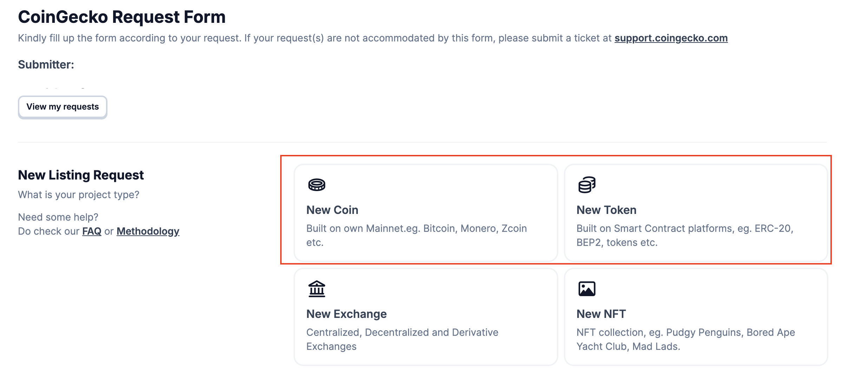Image resolution: width=868 pixels, height=385 pixels.
Task: Select the New Token title
Action: (606, 210)
